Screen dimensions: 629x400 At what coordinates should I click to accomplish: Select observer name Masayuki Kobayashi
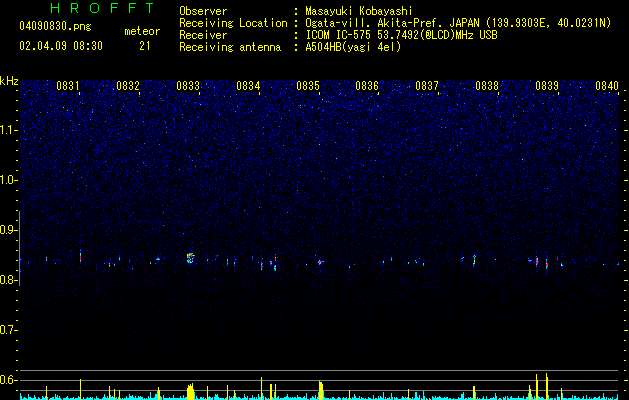point(359,11)
